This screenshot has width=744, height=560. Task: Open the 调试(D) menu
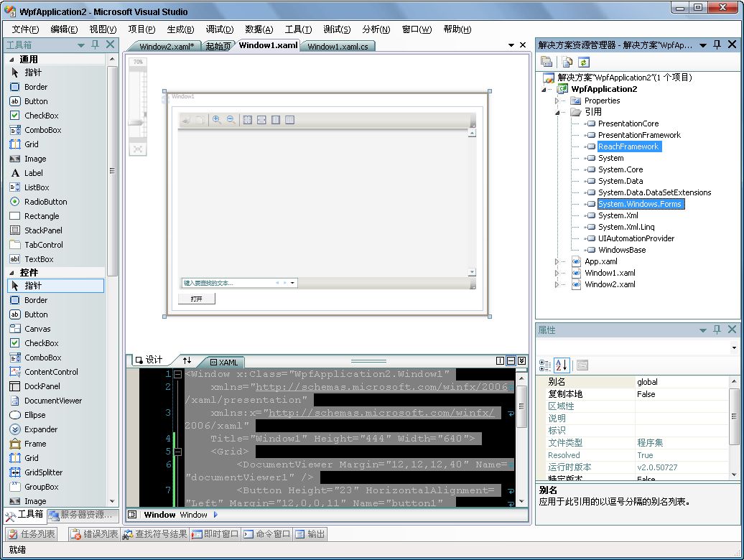(x=219, y=29)
